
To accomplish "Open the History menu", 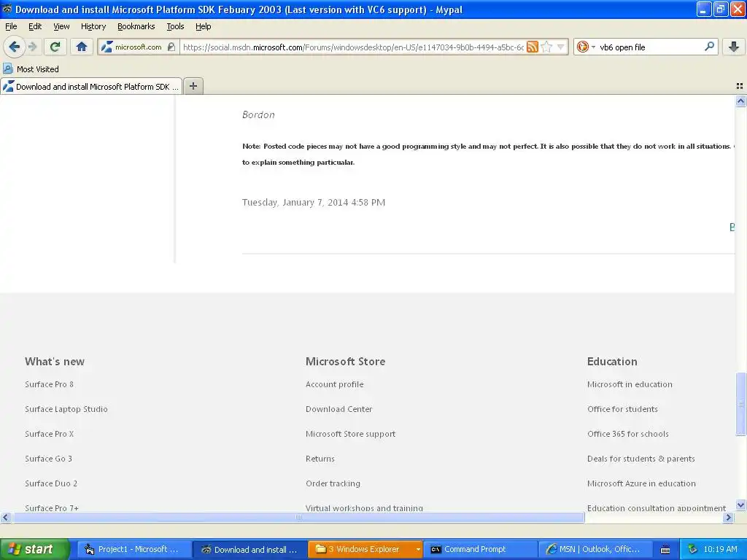I will click(93, 27).
